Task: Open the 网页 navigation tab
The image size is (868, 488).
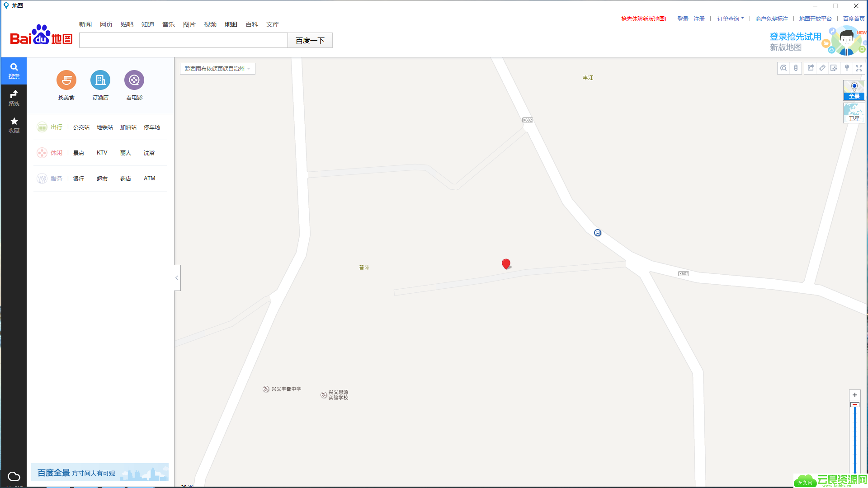Action: coord(106,24)
